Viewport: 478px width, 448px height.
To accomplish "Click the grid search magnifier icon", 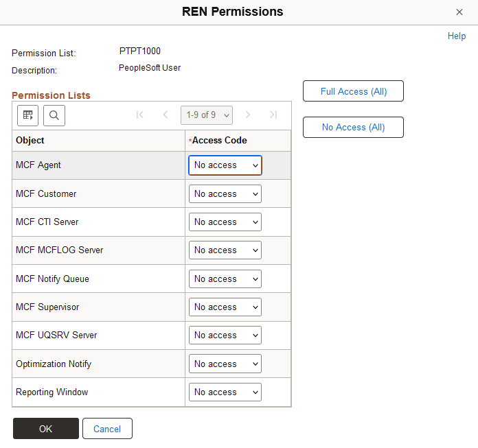I will [x=54, y=115].
